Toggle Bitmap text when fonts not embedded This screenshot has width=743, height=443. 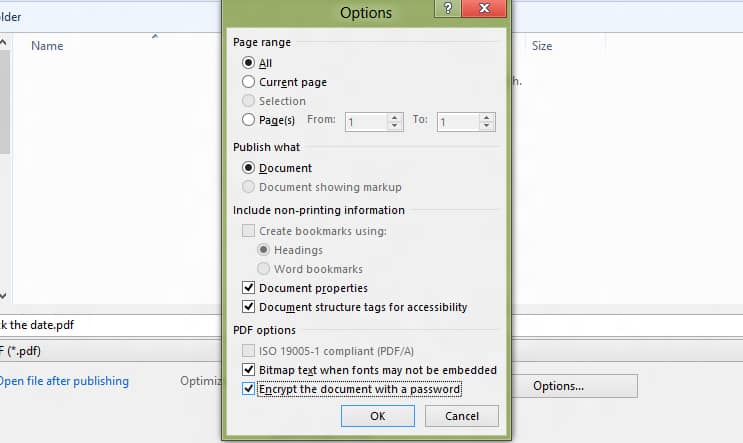pos(249,370)
